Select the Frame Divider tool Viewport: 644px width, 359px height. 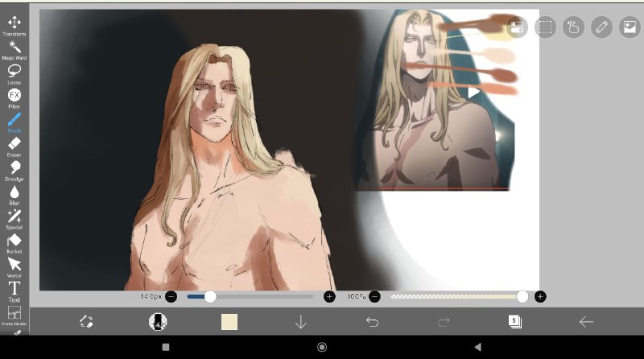click(x=14, y=316)
